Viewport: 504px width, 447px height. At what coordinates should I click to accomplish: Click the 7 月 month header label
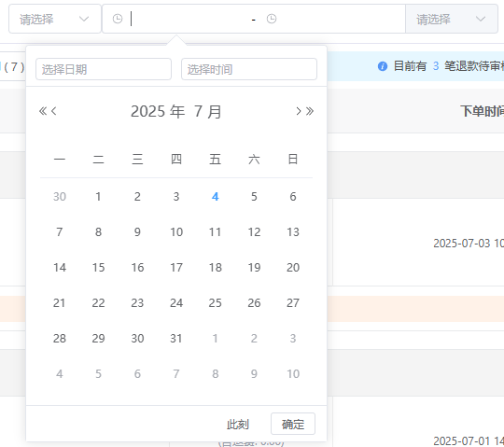[207, 111]
